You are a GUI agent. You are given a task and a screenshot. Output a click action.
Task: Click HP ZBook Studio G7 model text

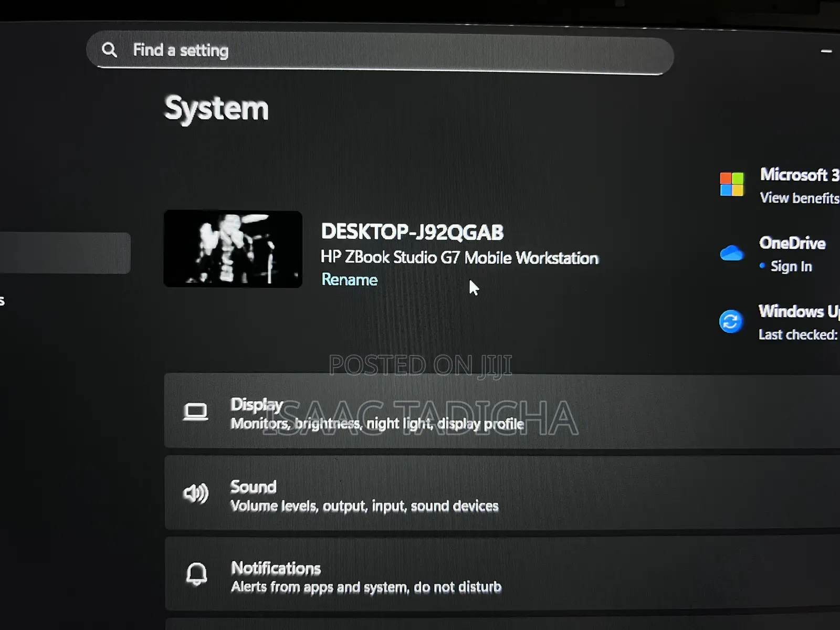[459, 257]
